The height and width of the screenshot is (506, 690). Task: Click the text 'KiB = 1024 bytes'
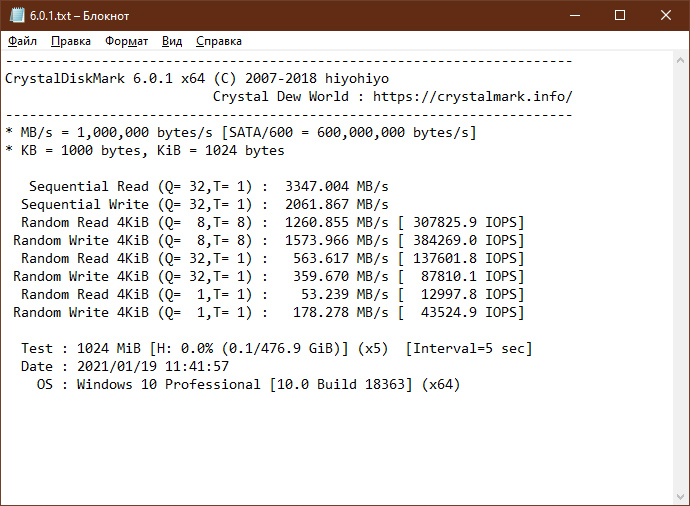click(x=220, y=150)
